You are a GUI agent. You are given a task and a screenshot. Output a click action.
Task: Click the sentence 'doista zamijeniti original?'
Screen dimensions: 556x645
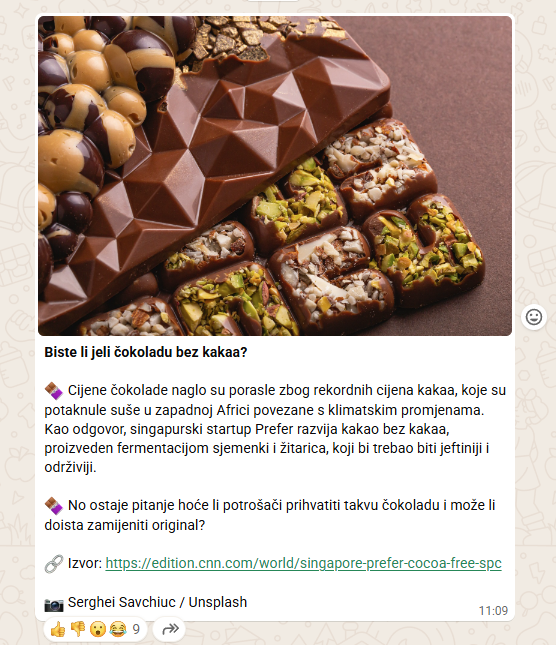[x=125, y=525]
